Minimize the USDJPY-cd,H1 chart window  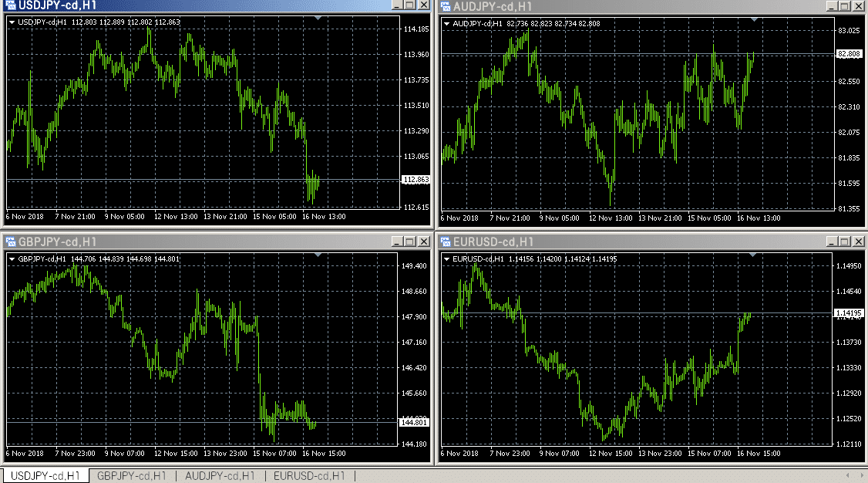tap(397, 5)
